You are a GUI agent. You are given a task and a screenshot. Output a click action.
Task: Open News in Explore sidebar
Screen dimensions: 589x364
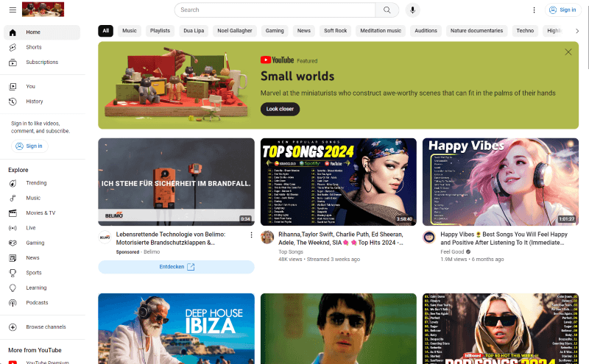[42, 258]
